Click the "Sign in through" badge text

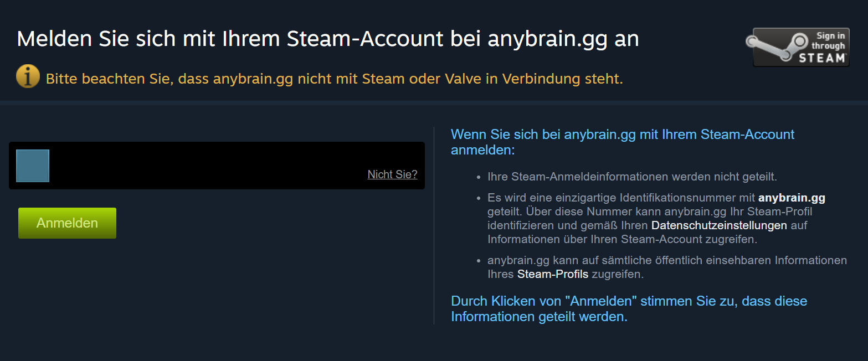tap(828, 41)
